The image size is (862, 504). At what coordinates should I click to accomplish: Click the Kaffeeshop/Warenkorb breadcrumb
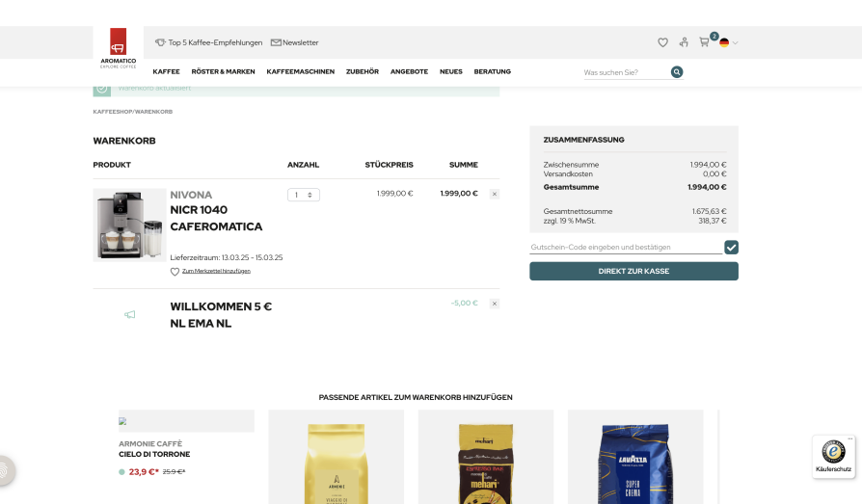[x=132, y=112]
